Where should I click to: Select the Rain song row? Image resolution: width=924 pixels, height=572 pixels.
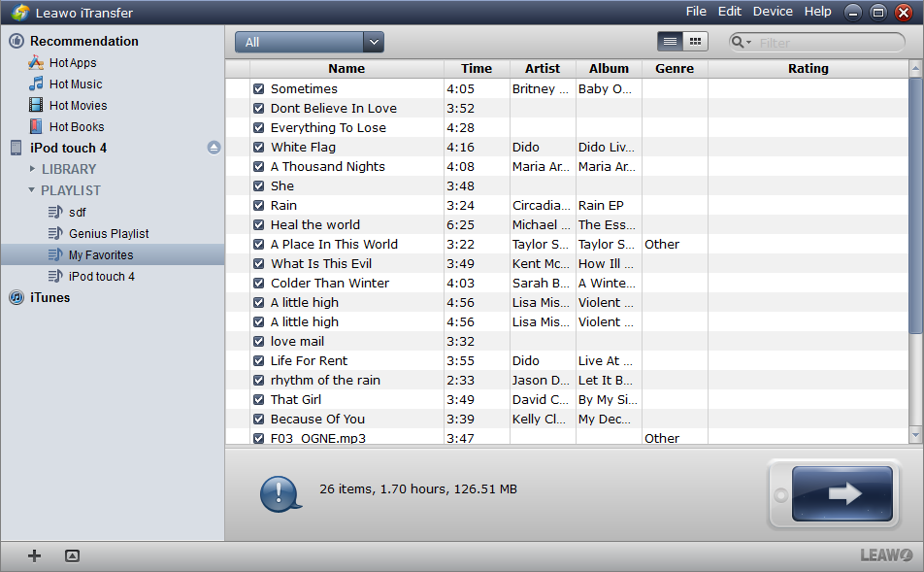pyautogui.click(x=567, y=205)
